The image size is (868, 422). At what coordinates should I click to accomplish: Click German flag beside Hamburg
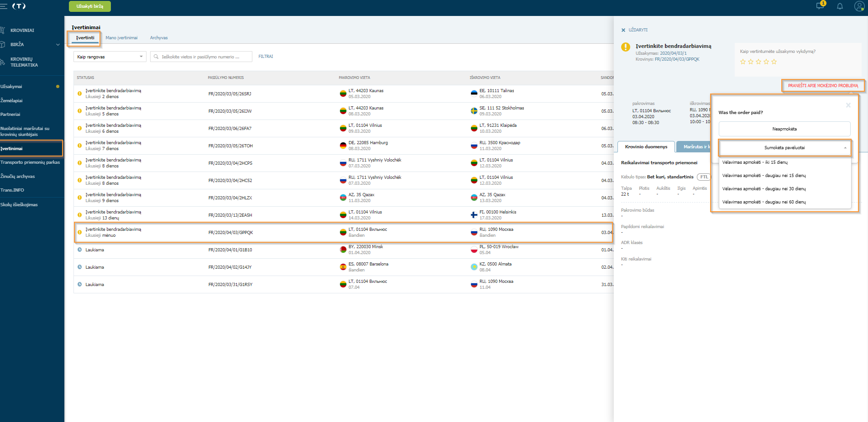pyautogui.click(x=343, y=146)
